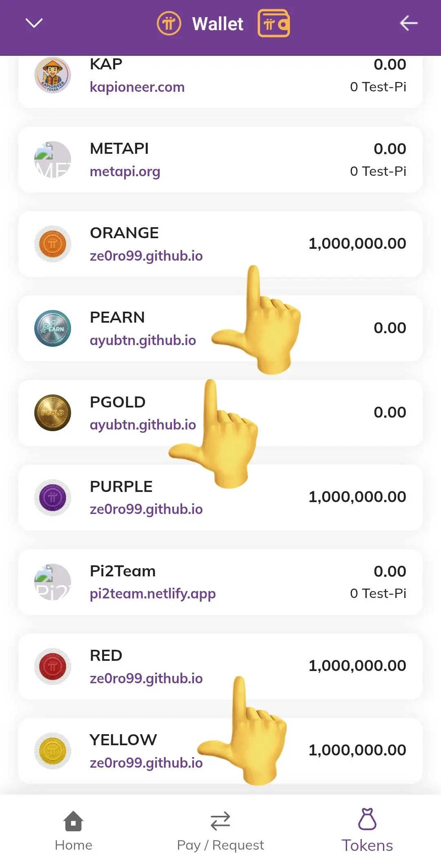This screenshot has width=441, height=868.
Task: Go back using the left arrow
Action: 408,23
